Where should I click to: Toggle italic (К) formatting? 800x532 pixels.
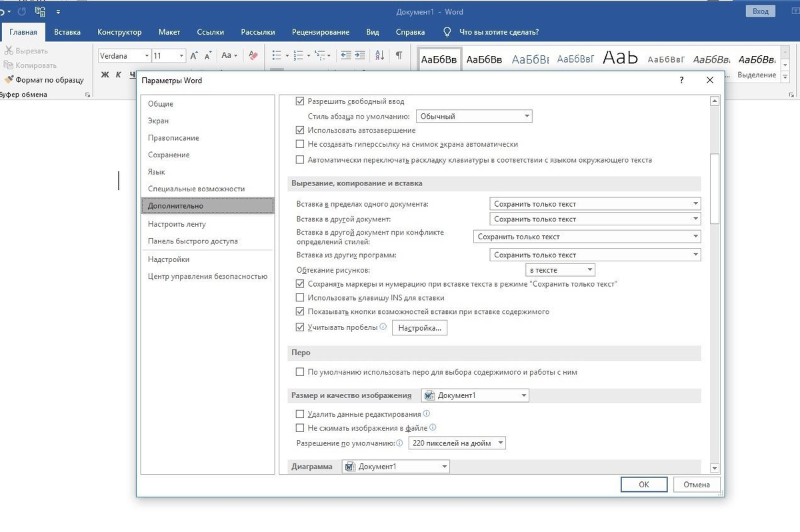point(119,75)
